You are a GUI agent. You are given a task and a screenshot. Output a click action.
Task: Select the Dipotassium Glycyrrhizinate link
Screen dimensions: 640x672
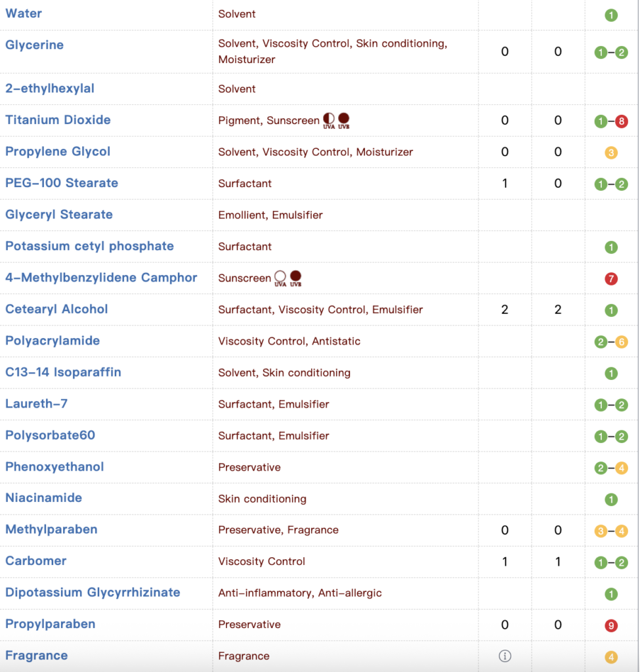93,592
